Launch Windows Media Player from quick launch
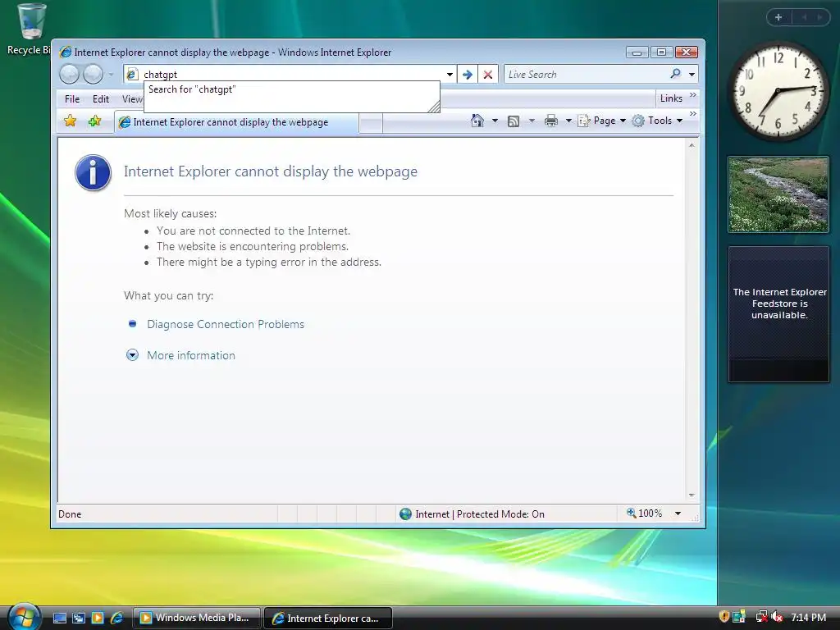The height and width of the screenshot is (630, 840). click(x=98, y=618)
